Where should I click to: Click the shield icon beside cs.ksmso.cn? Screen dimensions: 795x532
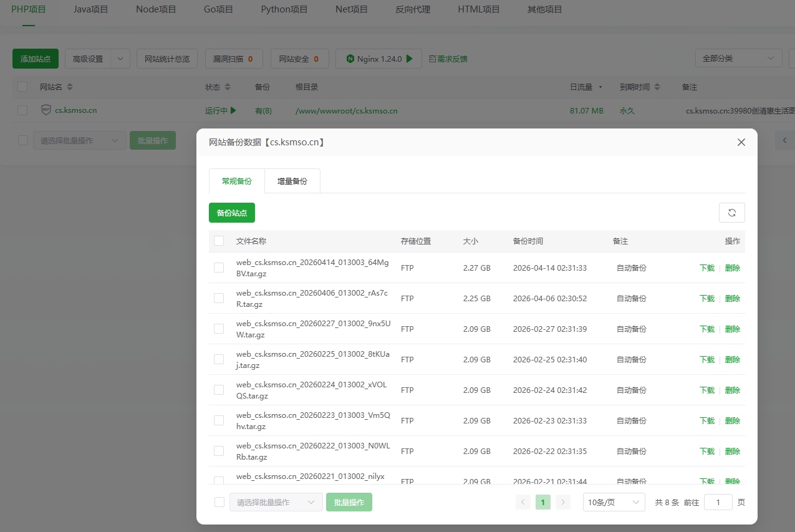pos(46,110)
